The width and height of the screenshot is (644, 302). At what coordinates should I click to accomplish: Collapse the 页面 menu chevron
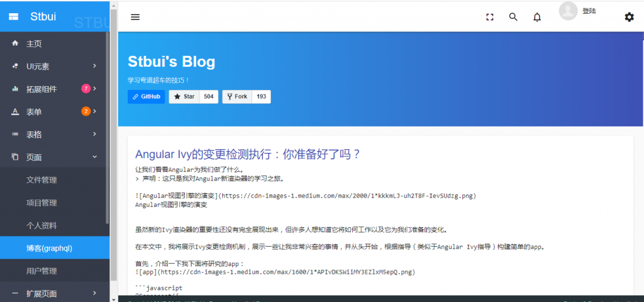[x=94, y=157]
